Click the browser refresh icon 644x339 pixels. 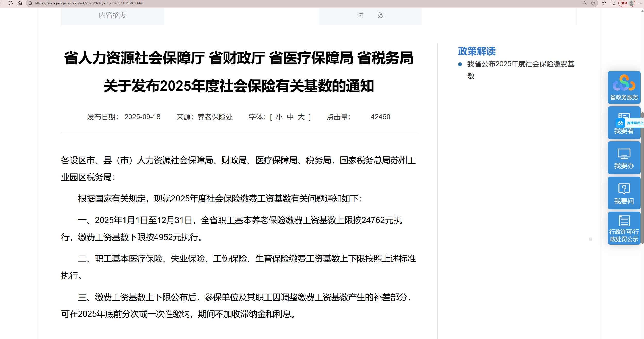(11, 3)
